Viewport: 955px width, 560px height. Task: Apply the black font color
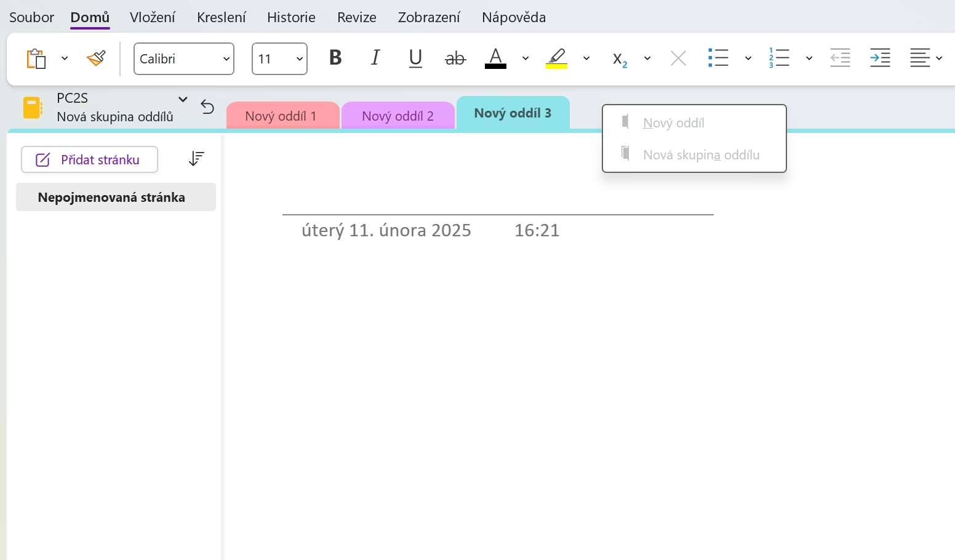click(495, 58)
